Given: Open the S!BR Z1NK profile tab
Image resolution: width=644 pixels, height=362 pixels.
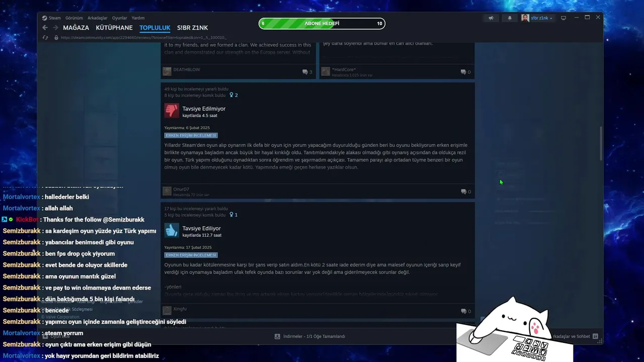Looking at the screenshot, I should pos(192,28).
